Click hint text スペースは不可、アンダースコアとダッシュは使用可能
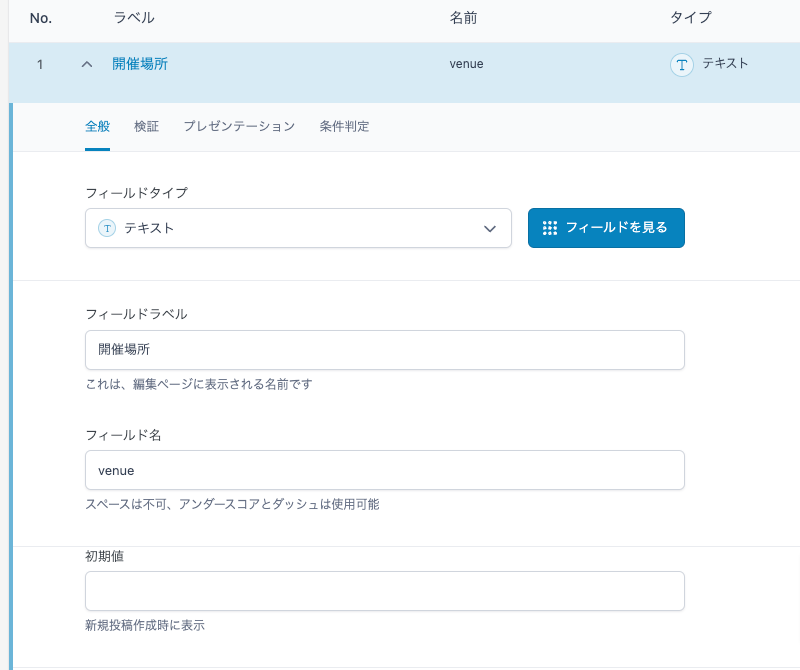This screenshot has width=800, height=670. click(x=232, y=504)
